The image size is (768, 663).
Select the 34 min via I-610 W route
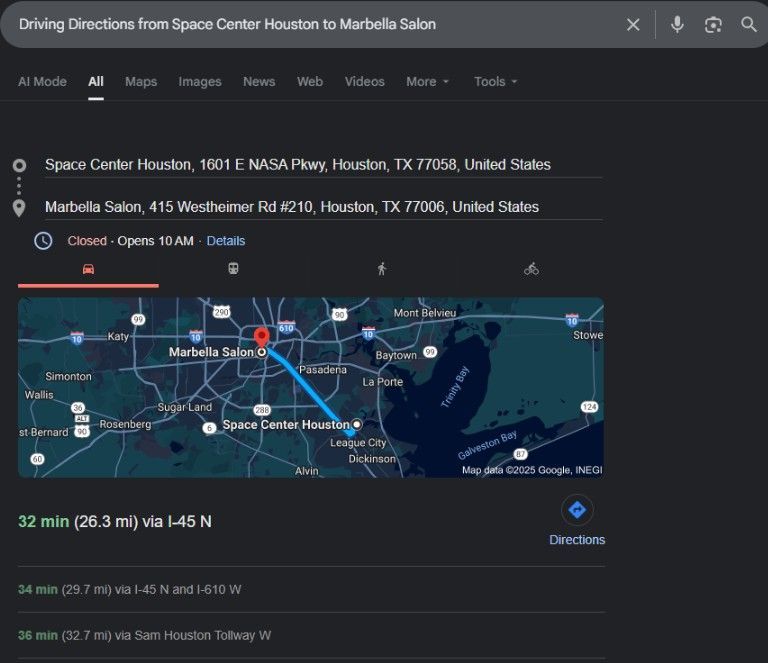[130, 590]
